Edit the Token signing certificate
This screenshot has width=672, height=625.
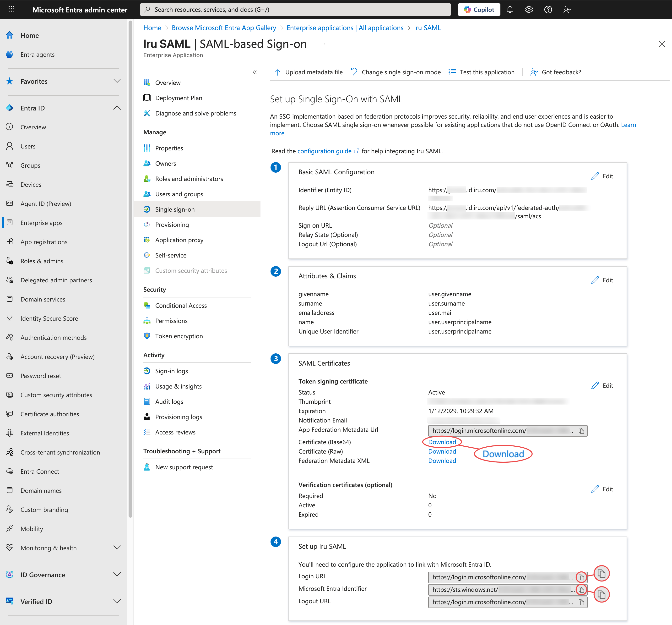pyautogui.click(x=602, y=386)
